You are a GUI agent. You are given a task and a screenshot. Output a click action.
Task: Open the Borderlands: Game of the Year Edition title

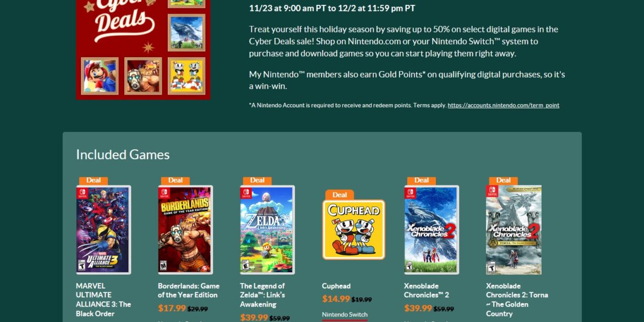tap(188, 291)
